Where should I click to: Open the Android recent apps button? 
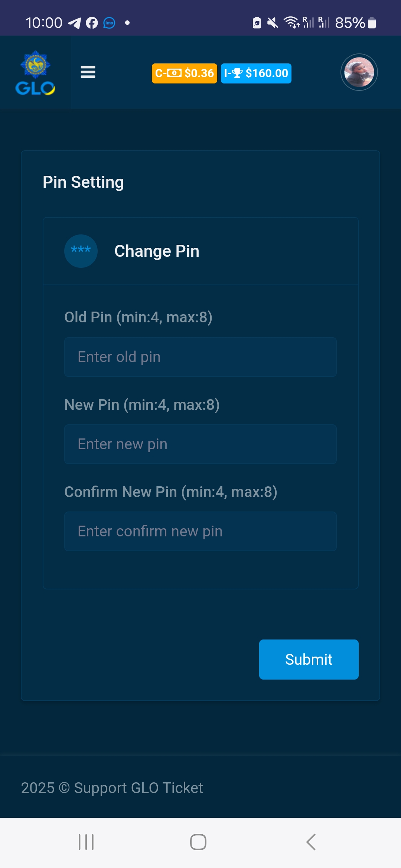tap(86, 842)
